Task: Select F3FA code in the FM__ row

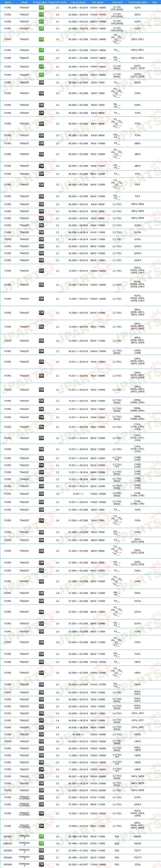Action: 137,135
